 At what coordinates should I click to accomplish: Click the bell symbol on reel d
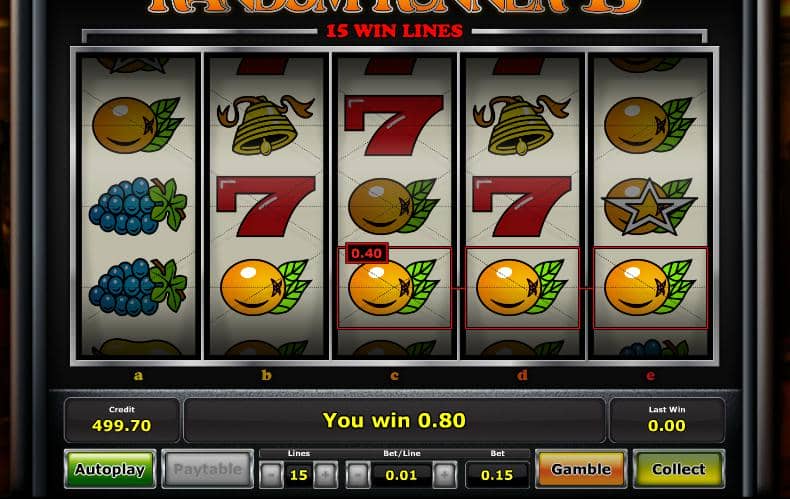point(521,124)
